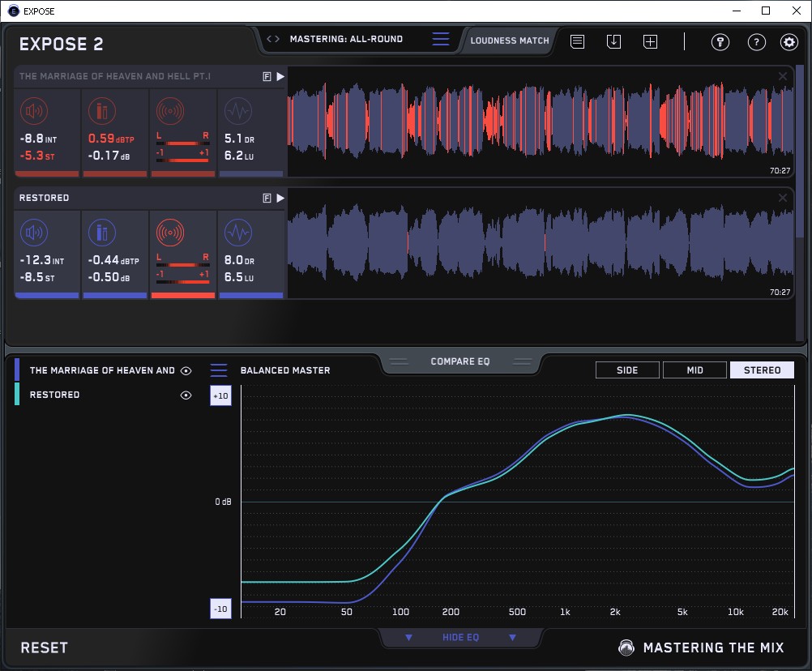The image size is (812, 671).
Task: Open the Balanced Master reference menu
Action: [219, 370]
